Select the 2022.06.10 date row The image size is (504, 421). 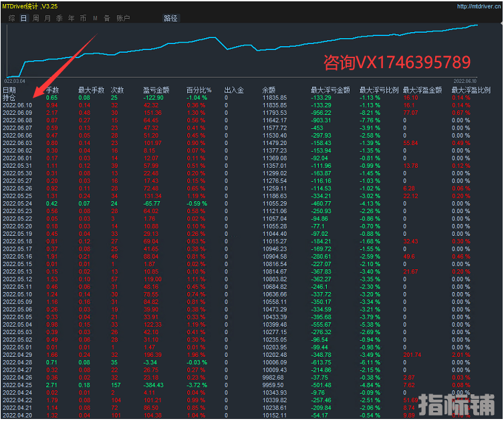(17, 106)
